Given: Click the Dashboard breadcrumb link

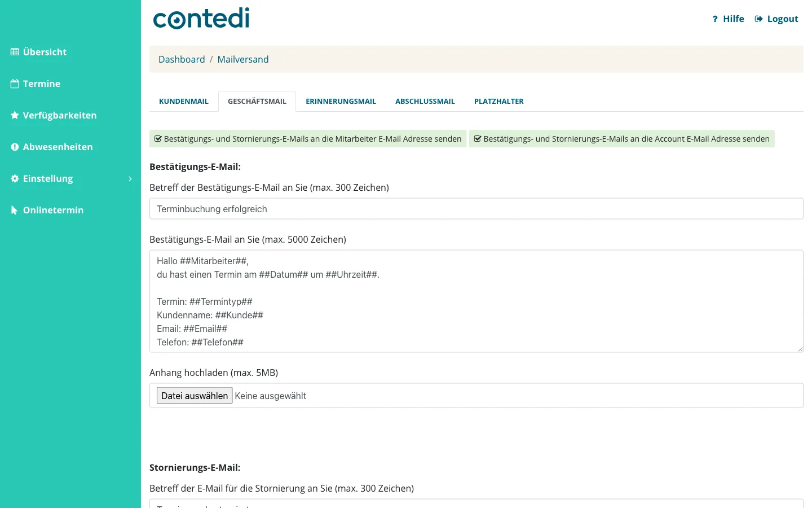Looking at the screenshot, I should pyautogui.click(x=182, y=59).
